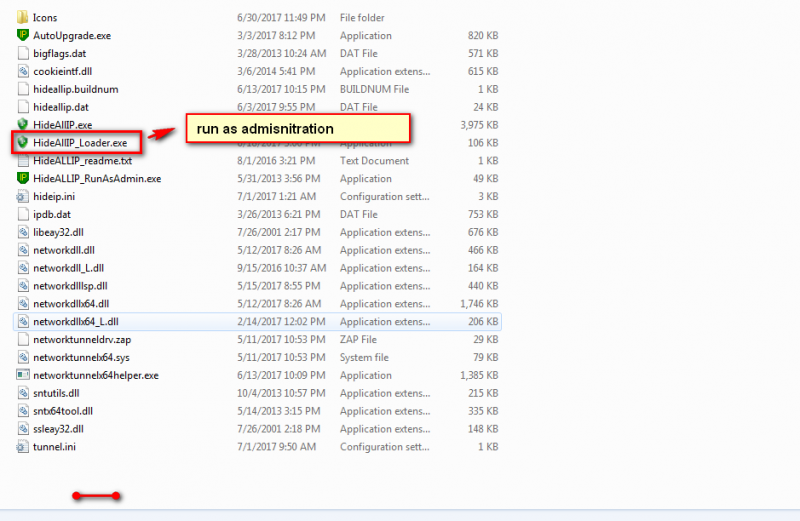Click the HideALLIP_readme.txt document icon
The height and width of the screenshot is (521, 800).
click(x=22, y=160)
